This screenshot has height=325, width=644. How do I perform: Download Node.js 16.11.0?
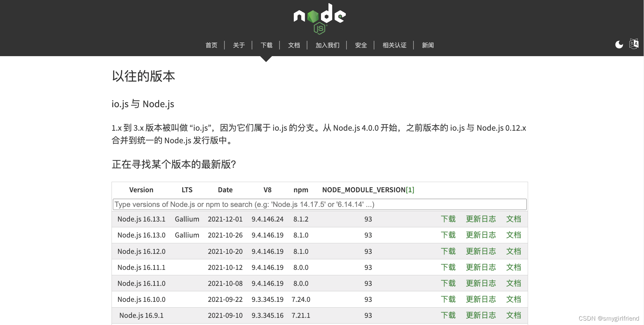448,283
